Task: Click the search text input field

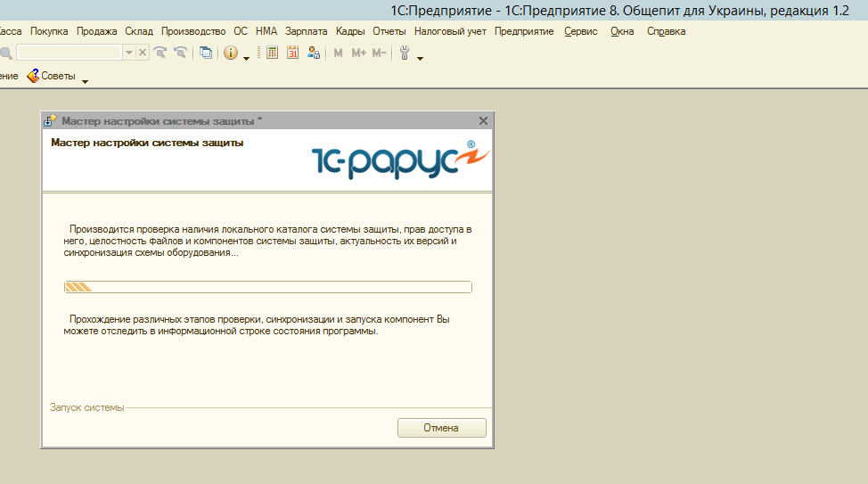Action: [70, 53]
